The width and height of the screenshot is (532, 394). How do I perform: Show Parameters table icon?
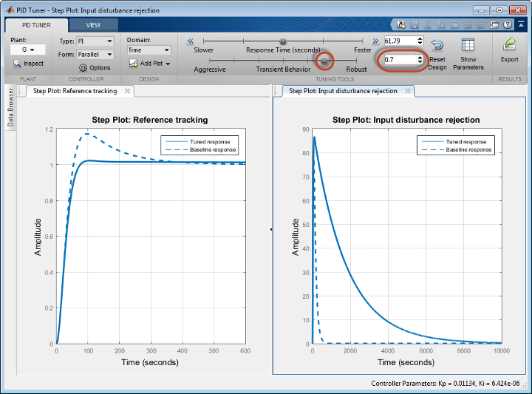point(468,45)
